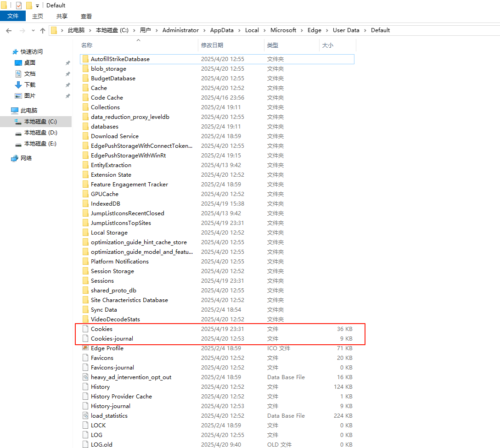
Task: Open 网络 (Network) in the sidebar
Action: [x=26, y=158]
